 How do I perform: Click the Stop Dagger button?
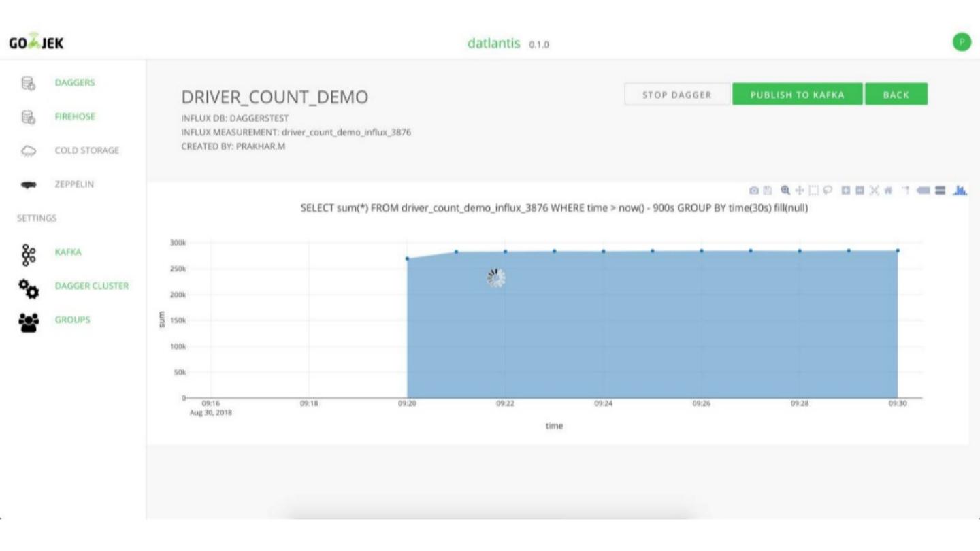(x=676, y=95)
